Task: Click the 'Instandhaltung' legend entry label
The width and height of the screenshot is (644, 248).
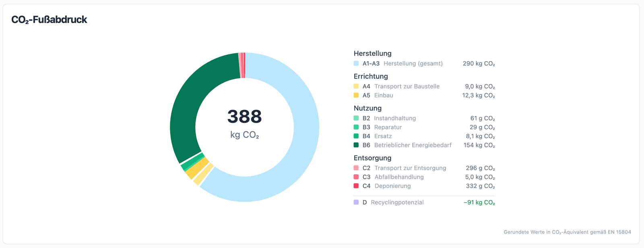Action: click(395, 118)
